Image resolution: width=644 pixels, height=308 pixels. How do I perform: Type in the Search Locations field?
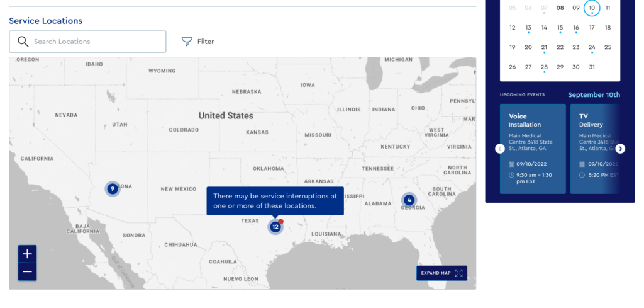coord(94,42)
